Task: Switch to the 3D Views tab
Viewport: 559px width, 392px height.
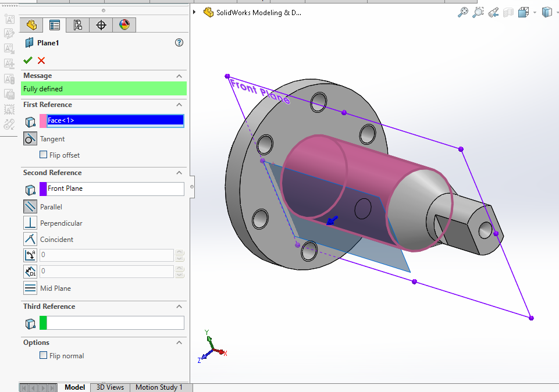Action: pyautogui.click(x=110, y=387)
